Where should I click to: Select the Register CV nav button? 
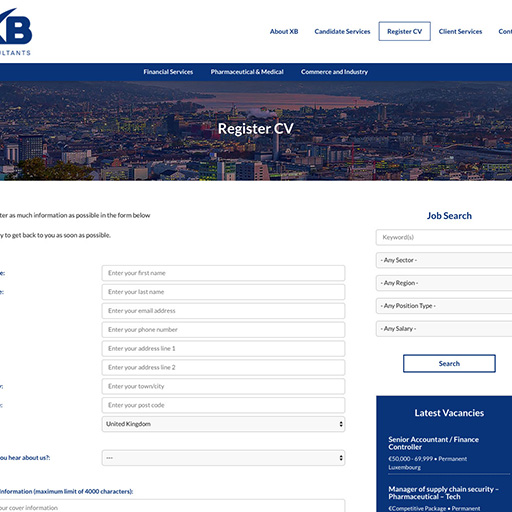(404, 31)
